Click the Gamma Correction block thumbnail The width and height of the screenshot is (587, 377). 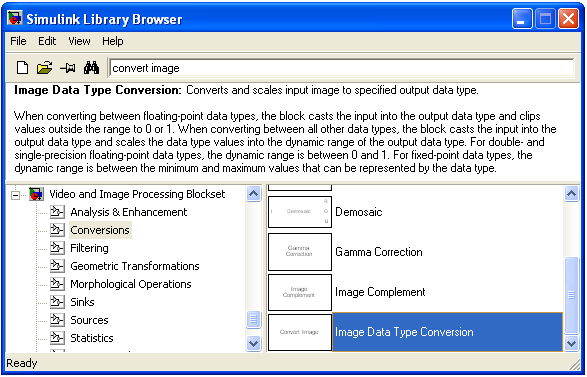pyautogui.click(x=300, y=252)
